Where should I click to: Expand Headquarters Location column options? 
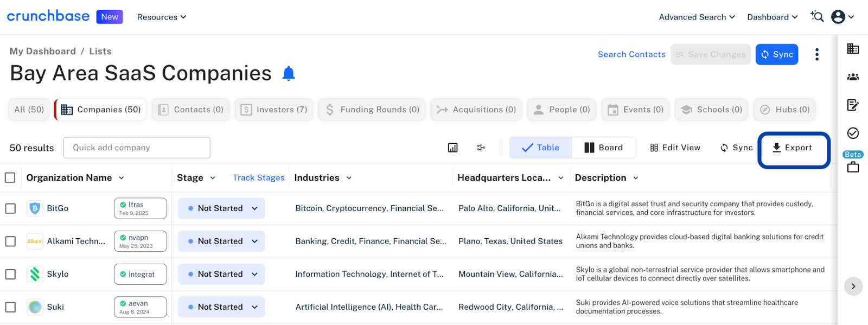click(561, 178)
